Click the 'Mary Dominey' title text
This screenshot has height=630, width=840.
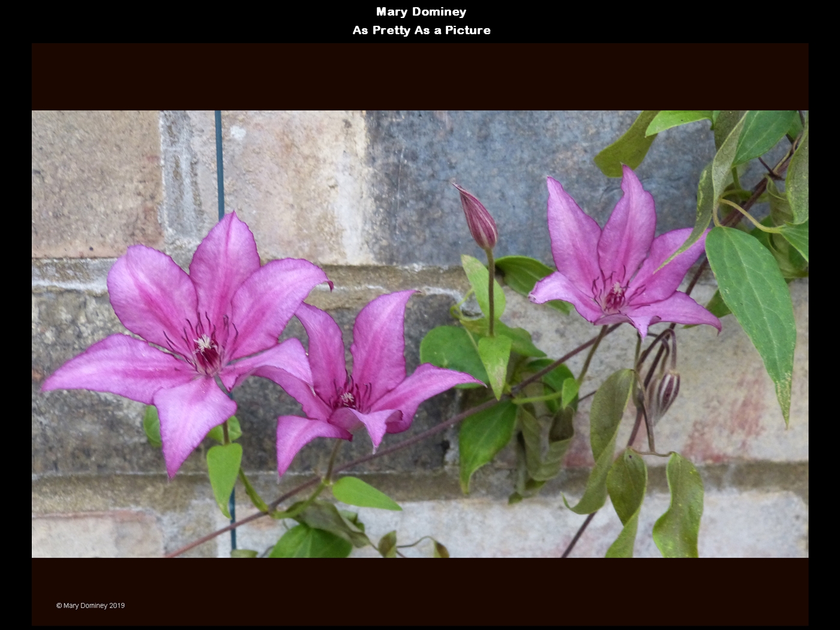tap(421, 12)
